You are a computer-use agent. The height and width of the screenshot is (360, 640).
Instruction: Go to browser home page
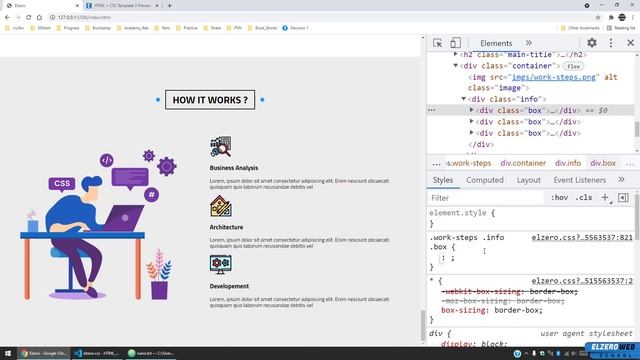39,17
